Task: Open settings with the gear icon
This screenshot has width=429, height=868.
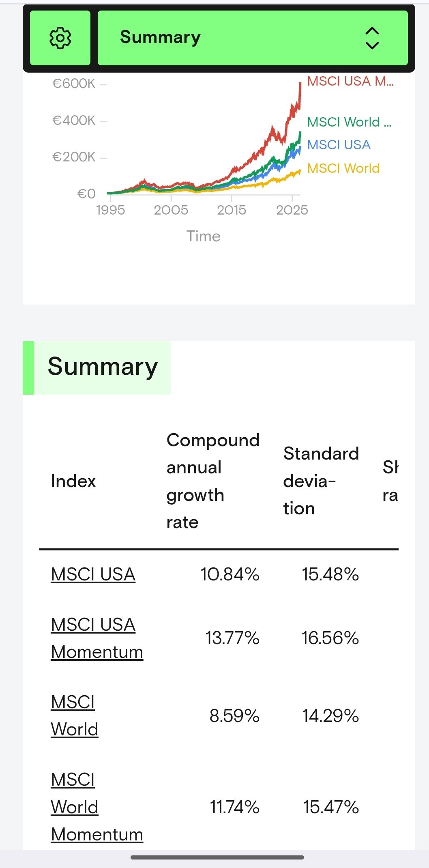Action: click(60, 38)
